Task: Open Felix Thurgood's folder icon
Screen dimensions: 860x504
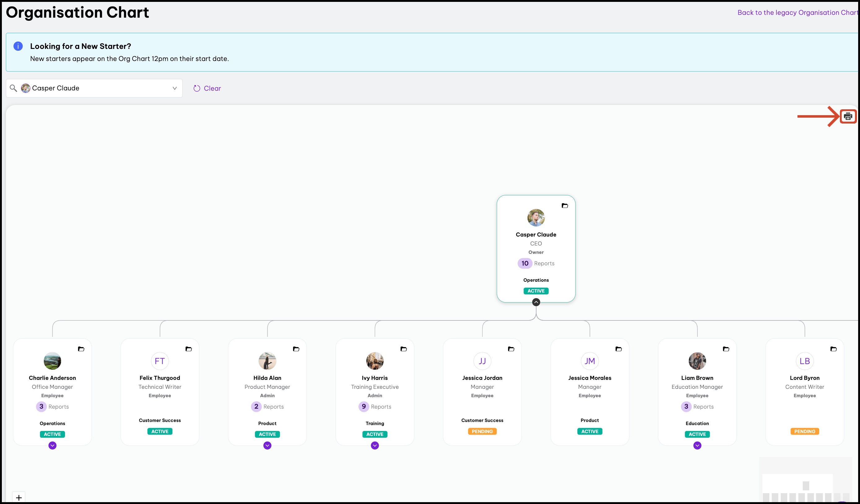Action: coord(189,349)
